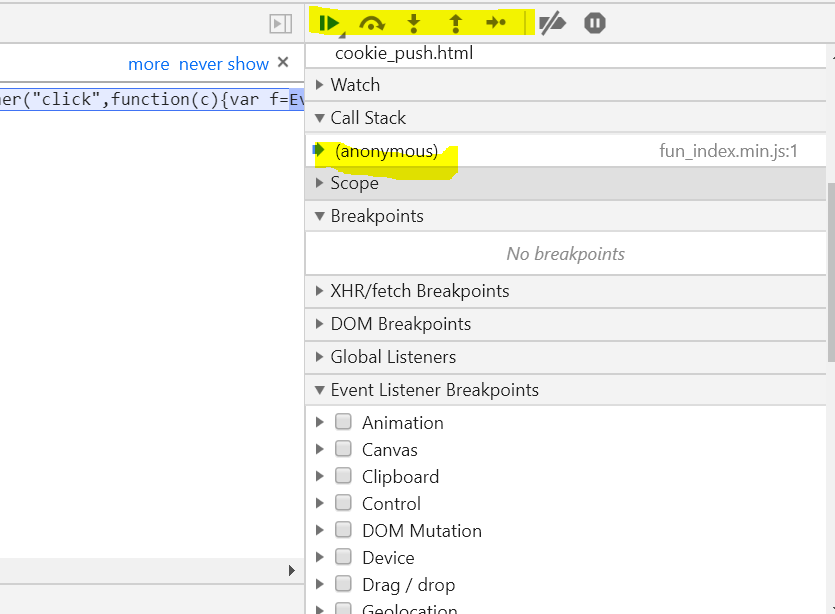The width and height of the screenshot is (835, 614).
Task: Show the navigator pane toggle icon
Action: tap(281, 23)
